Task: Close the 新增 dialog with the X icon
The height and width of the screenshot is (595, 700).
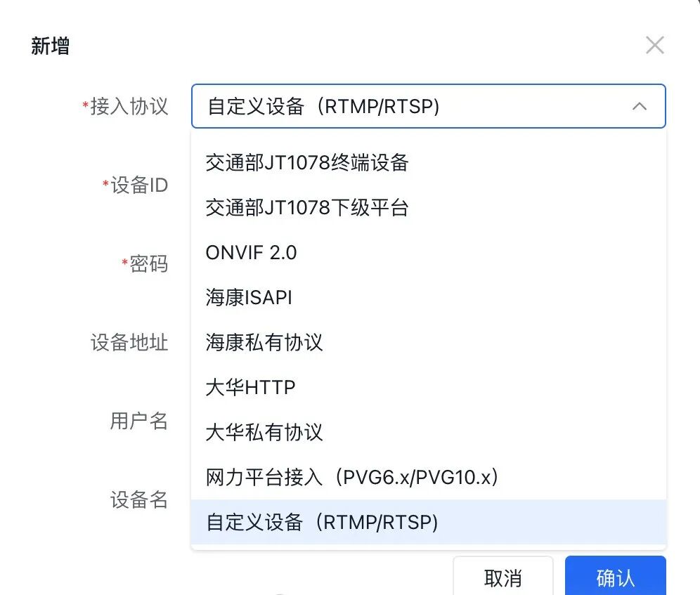Action: coord(654,46)
